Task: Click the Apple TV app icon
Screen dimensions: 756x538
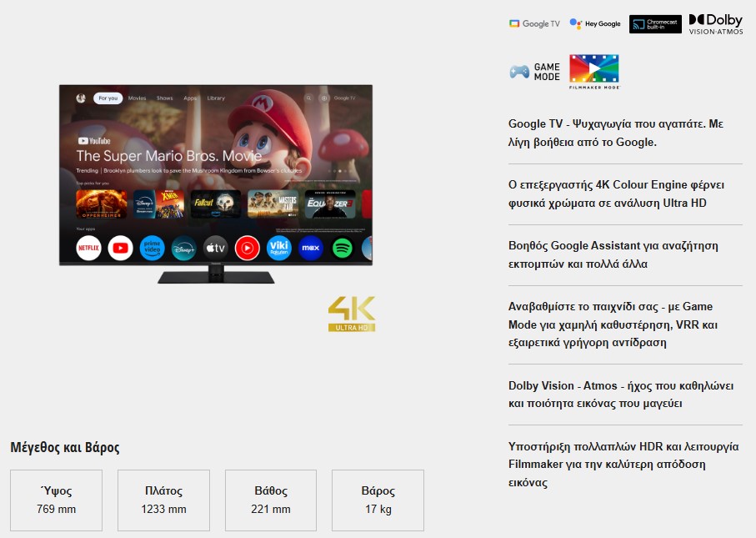Action: pyautogui.click(x=215, y=248)
